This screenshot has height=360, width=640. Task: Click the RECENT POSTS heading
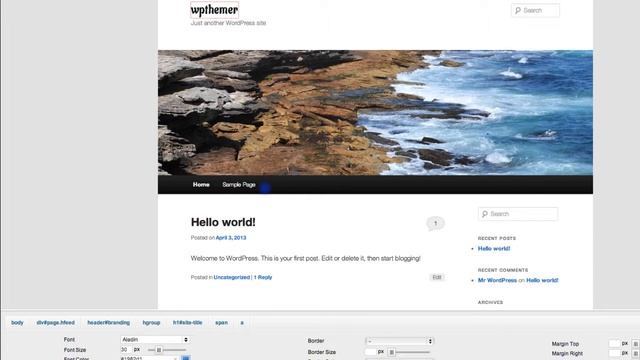[x=497, y=238]
